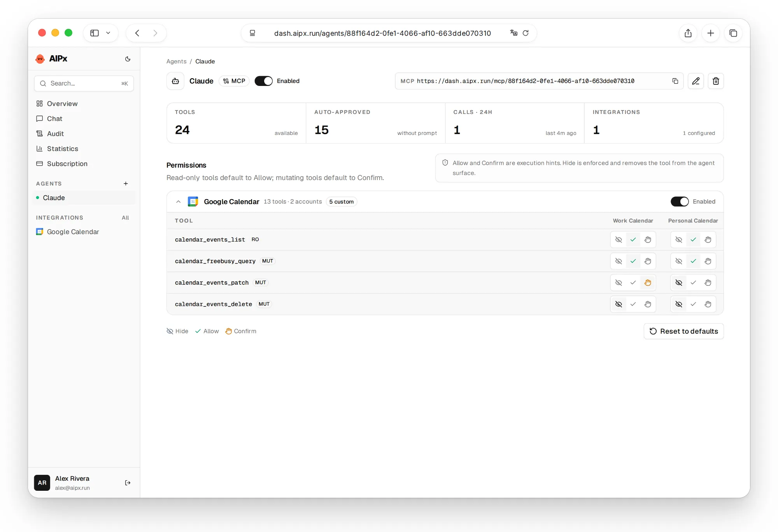778x532 pixels.
Task: Delete the agent using trash icon
Action: pos(716,81)
